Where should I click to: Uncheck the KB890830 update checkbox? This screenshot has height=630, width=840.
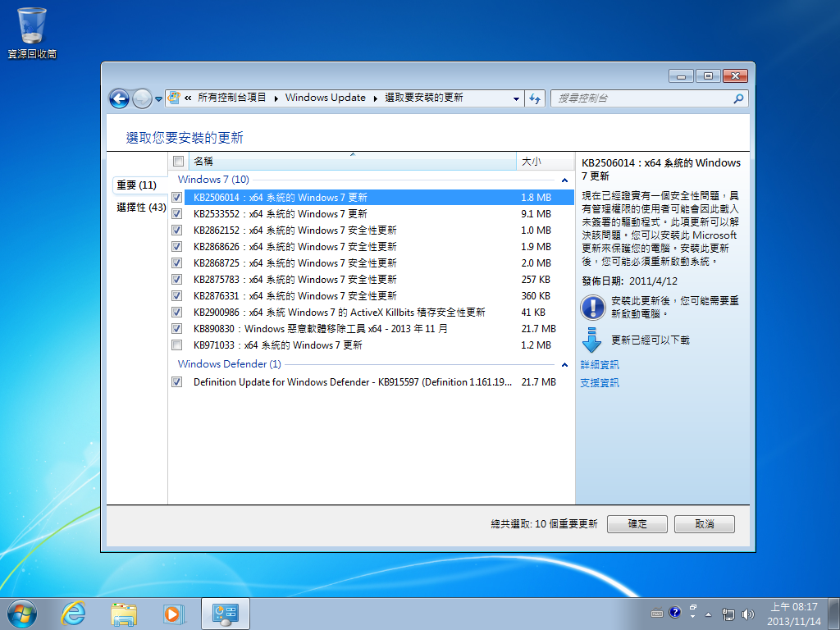[177, 328]
